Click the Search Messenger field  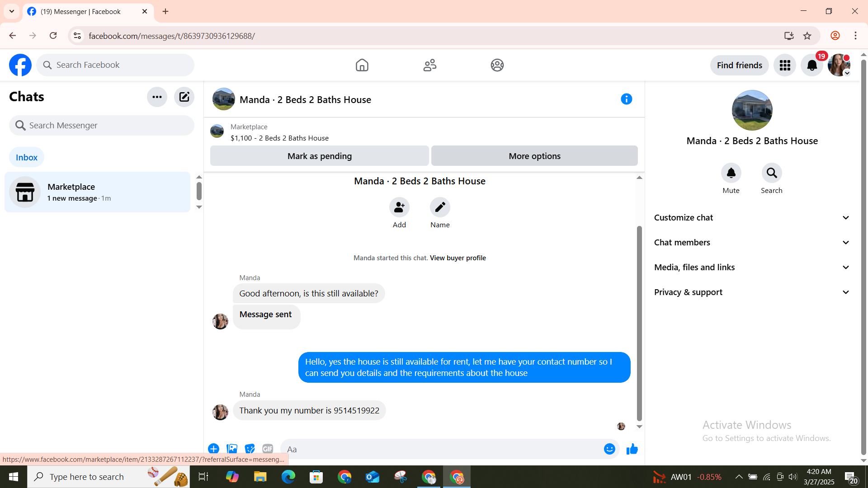pyautogui.click(x=102, y=126)
